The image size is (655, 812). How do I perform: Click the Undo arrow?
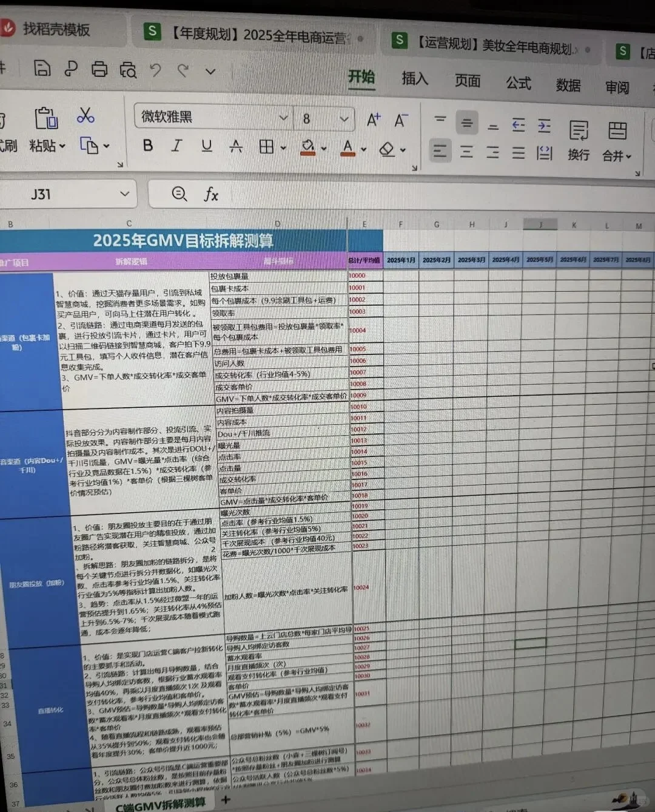tap(155, 70)
